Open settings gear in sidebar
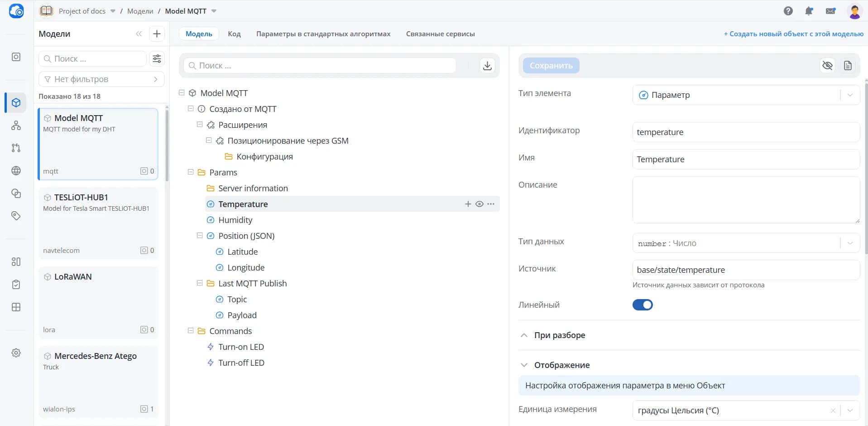The height and width of the screenshot is (426, 868). tap(16, 353)
